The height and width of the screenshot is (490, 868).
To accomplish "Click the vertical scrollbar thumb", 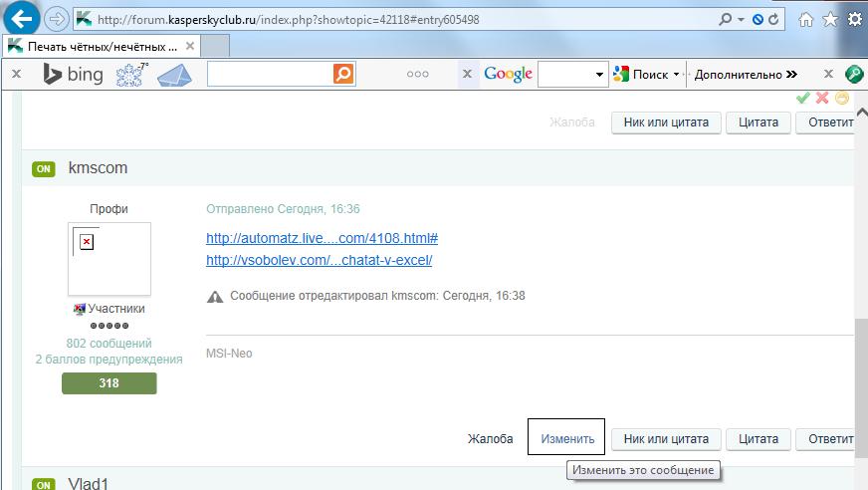I will (861, 388).
